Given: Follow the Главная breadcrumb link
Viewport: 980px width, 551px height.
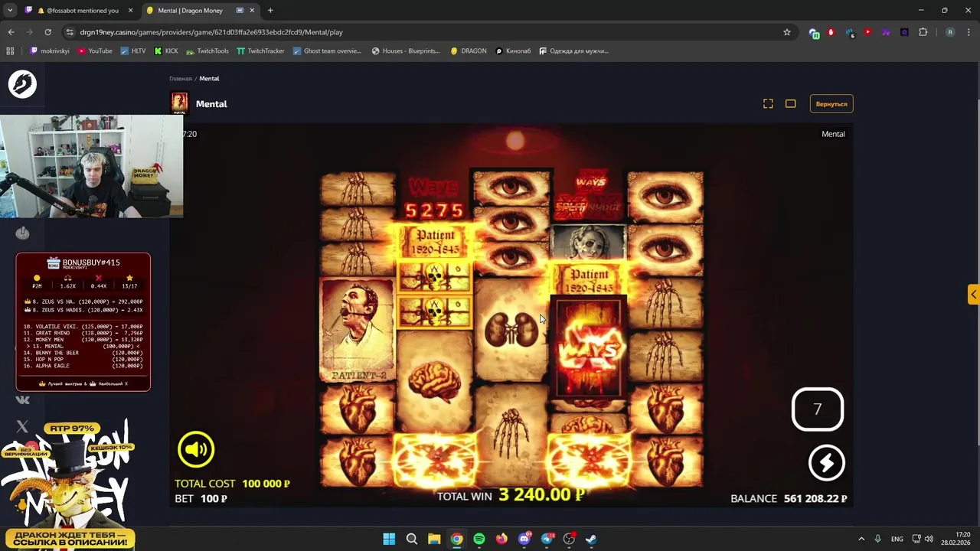Looking at the screenshot, I should [181, 79].
